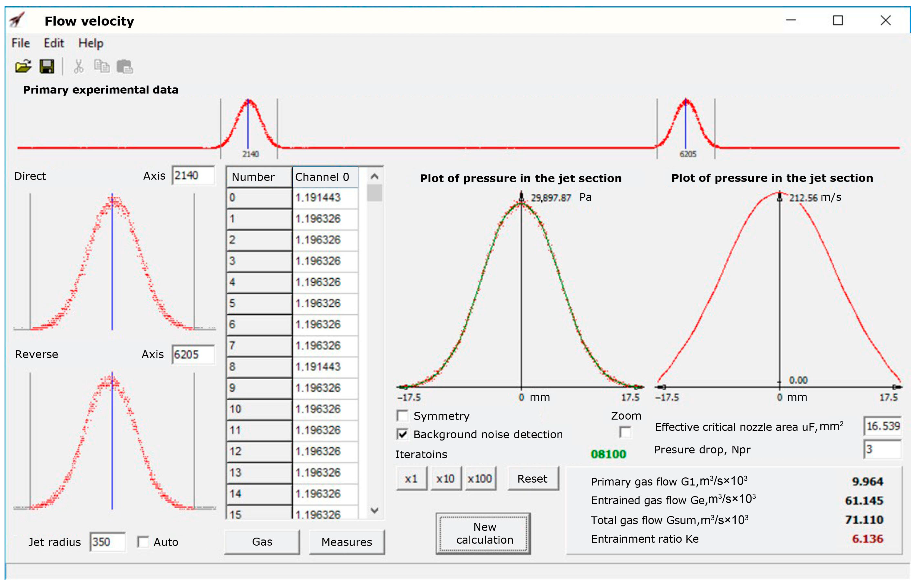
Task: Open the File menu
Action: tap(21, 43)
